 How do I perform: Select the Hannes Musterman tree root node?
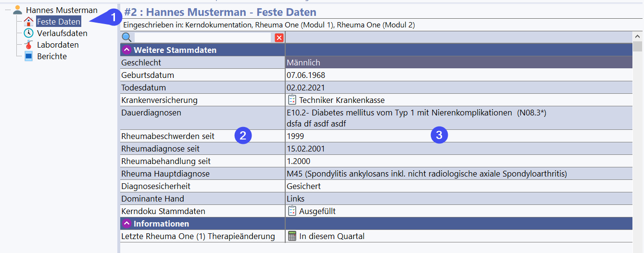click(62, 10)
